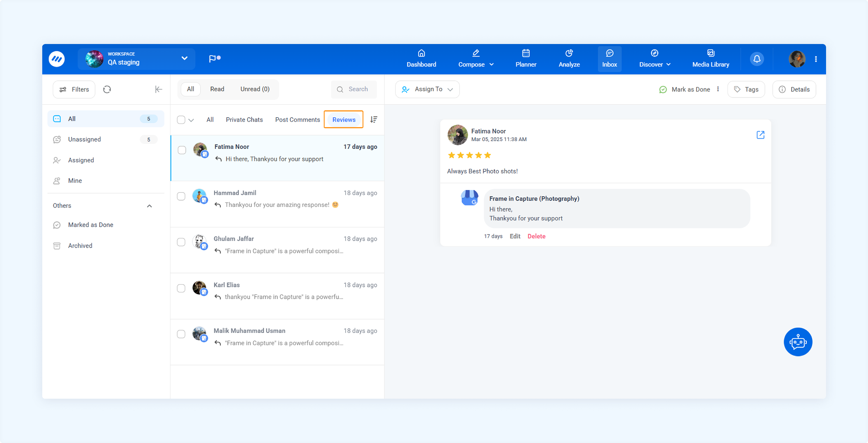
Task: Open the Karl Elias conversation
Action: click(x=277, y=296)
